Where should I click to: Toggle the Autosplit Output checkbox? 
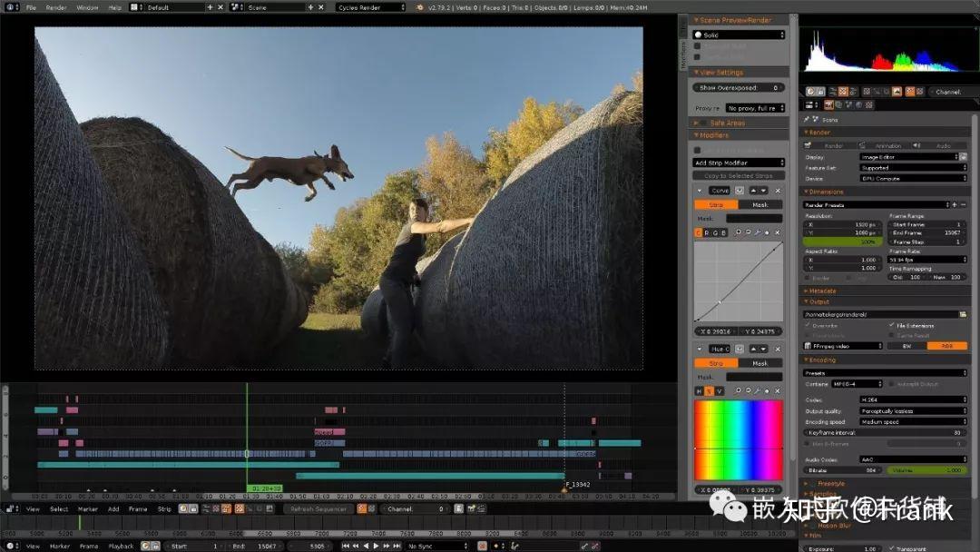[x=892, y=384]
